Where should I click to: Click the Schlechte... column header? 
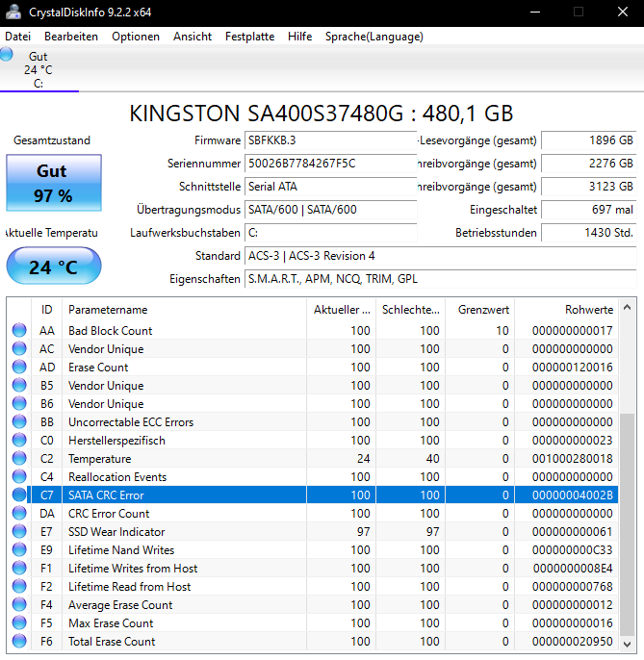pos(411,310)
